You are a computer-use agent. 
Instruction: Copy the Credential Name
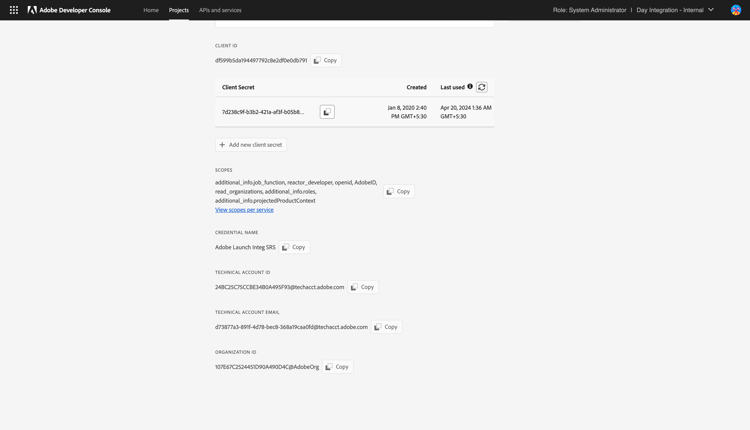pos(294,247)
